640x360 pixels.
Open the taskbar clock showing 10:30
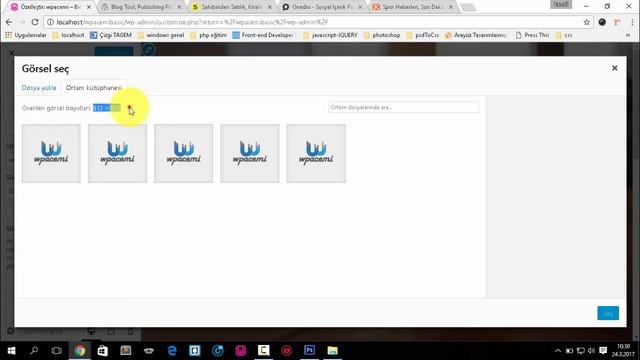point(623,351)
